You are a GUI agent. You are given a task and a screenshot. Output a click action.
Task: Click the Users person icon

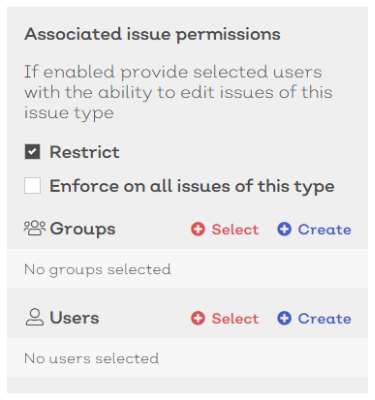[x=35, y=318]
